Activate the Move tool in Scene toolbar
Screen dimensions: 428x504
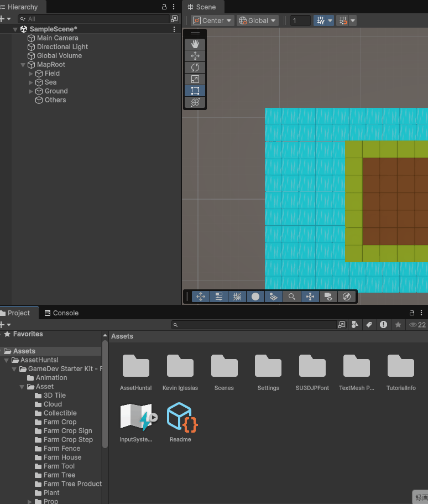coord(195,56)
